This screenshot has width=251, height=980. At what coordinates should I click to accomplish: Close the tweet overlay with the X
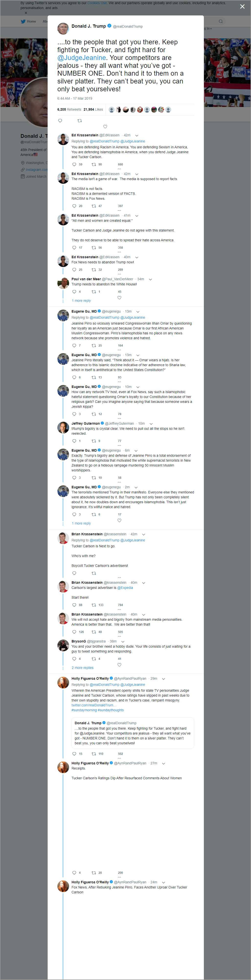(x=242, y=6)
